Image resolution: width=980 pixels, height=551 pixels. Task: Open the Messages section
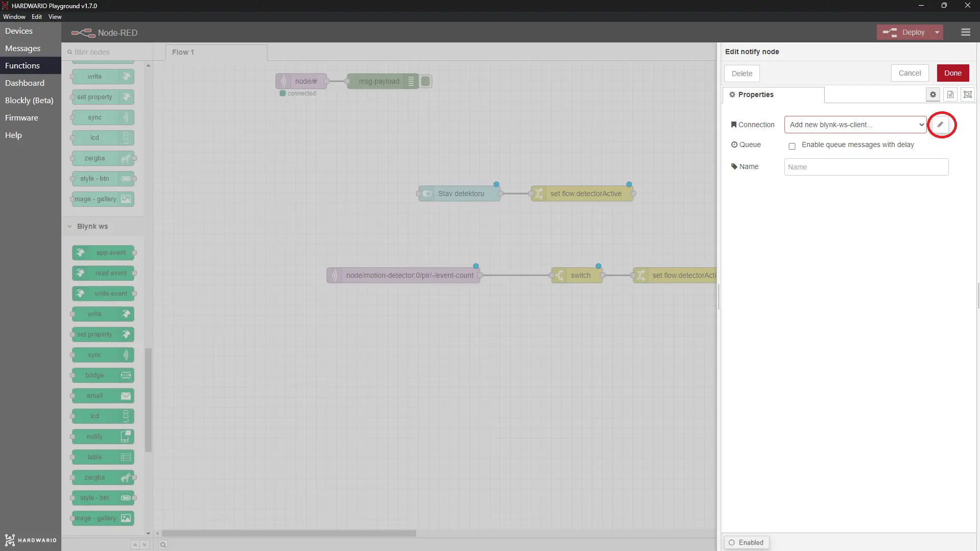(31, 49)
